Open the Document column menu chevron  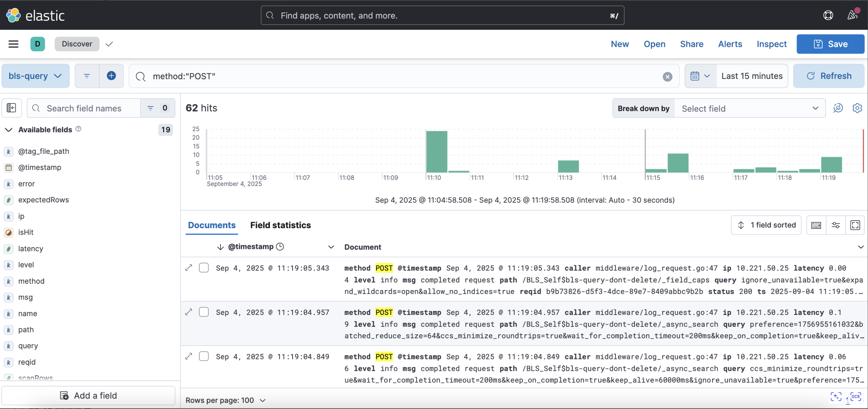860,247
